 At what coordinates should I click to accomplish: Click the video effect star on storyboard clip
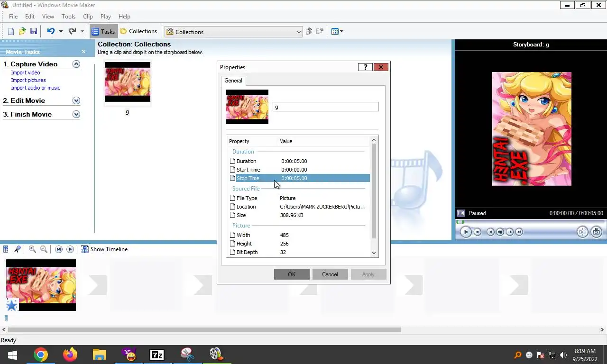[x=12, y=305]
